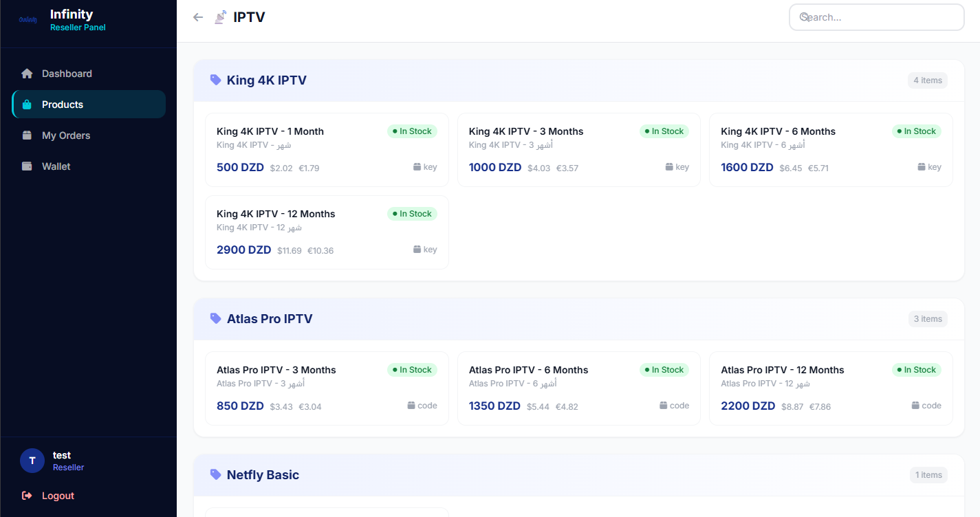Open the Atlas Pro IPTV - 6 Months card
The height and width of the screenshot is (517, 980).
click(x=578, y=388)
